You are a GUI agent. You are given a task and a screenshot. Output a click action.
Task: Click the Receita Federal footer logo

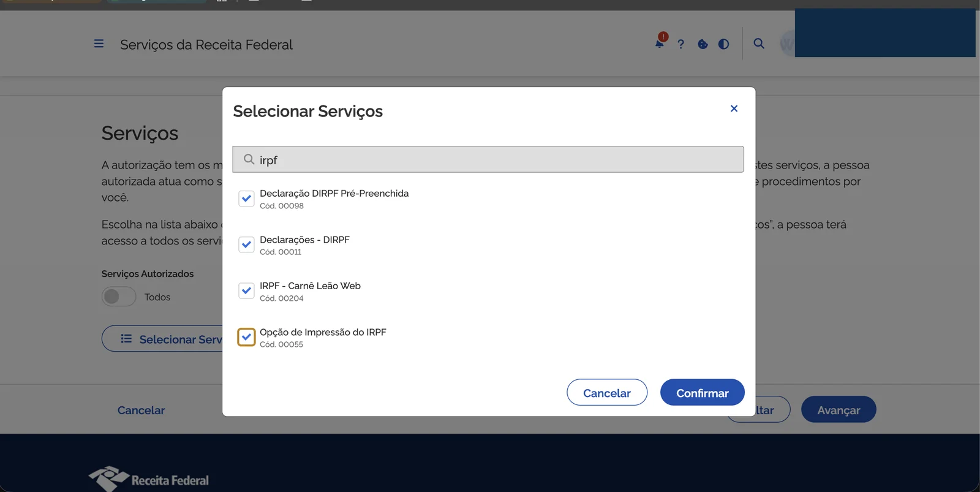(x=149, y=479)
